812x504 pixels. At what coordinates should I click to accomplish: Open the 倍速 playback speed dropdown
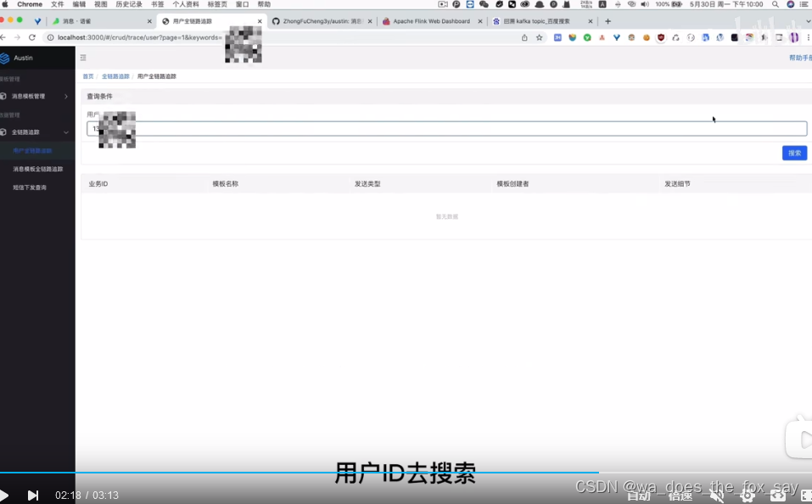679,495
